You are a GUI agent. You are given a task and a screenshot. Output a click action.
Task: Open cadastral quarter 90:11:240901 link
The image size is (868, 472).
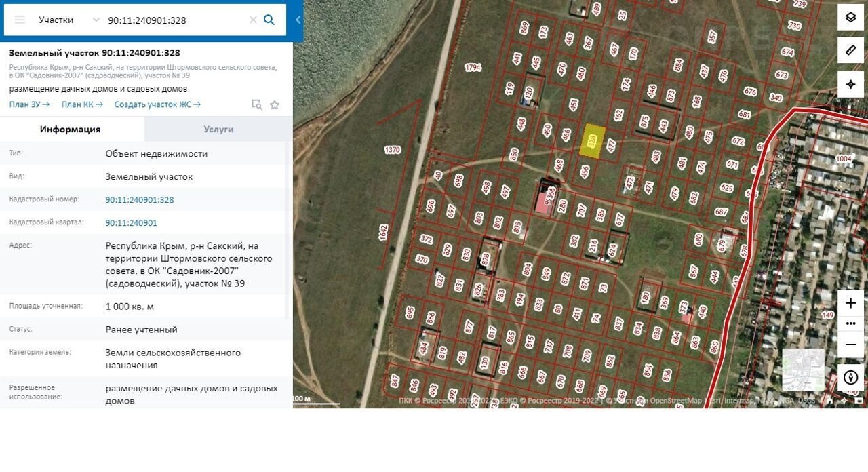[131, 222]
